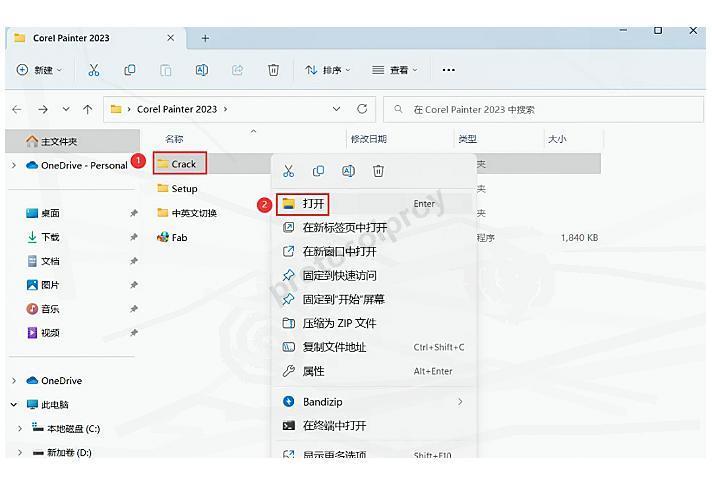712x486 pixels.
Task: Unpin Music (音乐) using its pin icon
Action: coord(134,309)
